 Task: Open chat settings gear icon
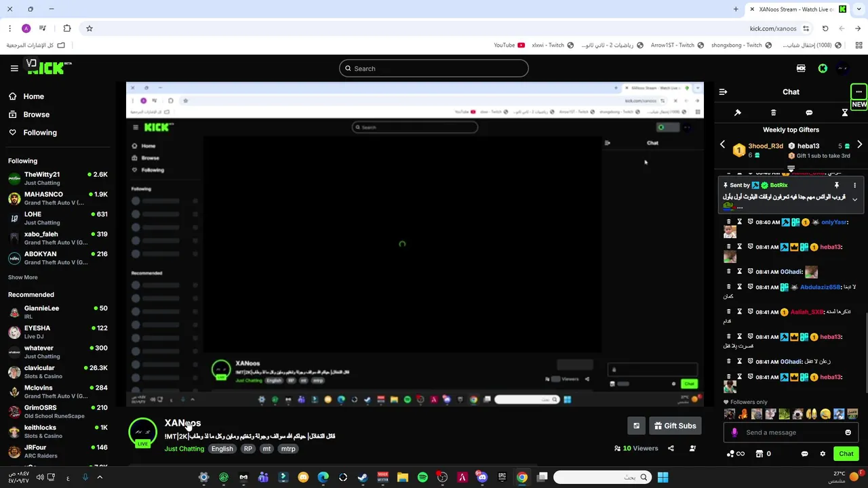[823, 454]
